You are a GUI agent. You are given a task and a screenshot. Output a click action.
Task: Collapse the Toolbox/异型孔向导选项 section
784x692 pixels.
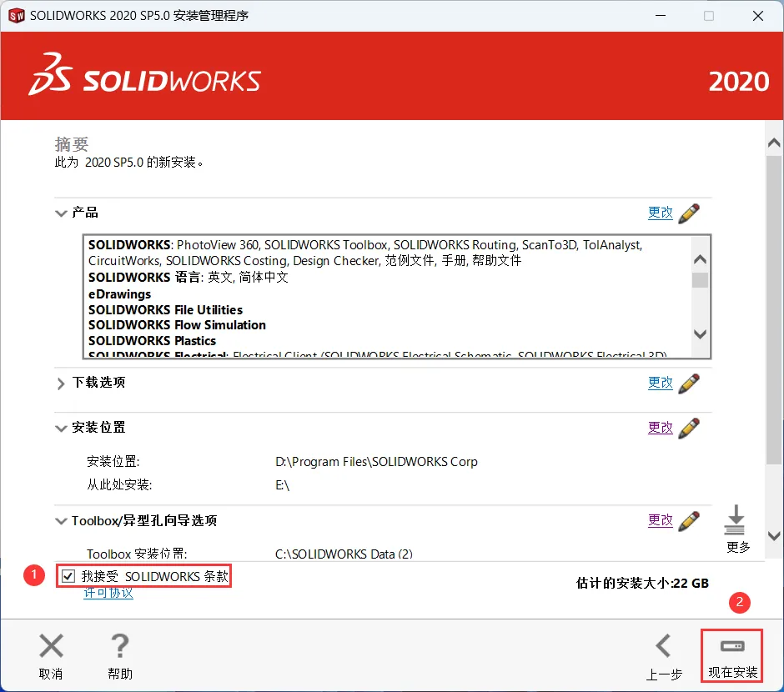pos(61,521)
